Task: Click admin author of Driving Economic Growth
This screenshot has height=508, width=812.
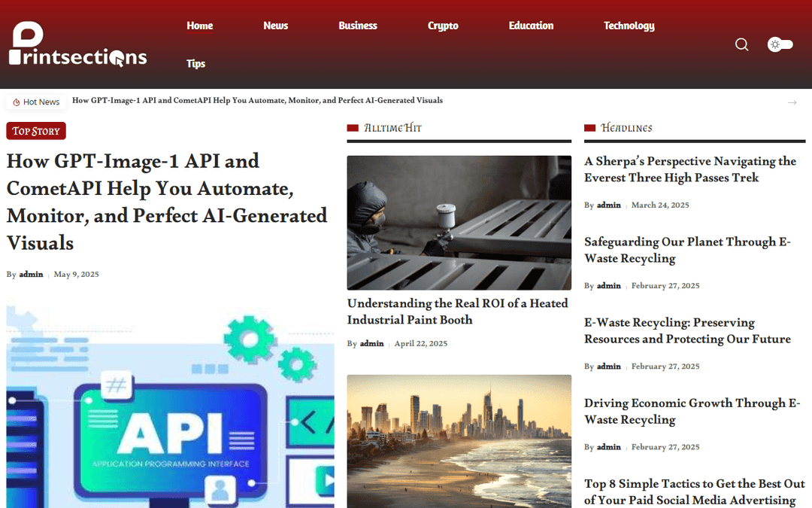Action: pyautogui.click(x=609, y=447)
